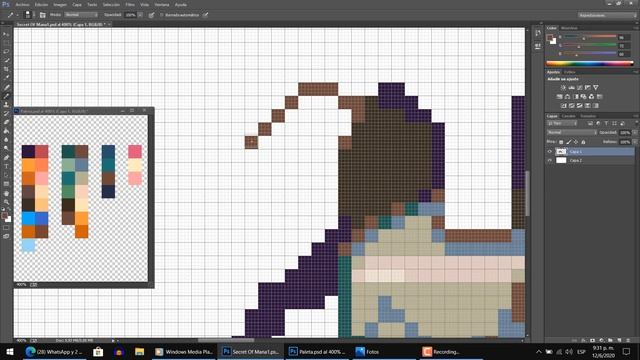Open the tool preset picker
640x360 pixels.
[12, 15]
